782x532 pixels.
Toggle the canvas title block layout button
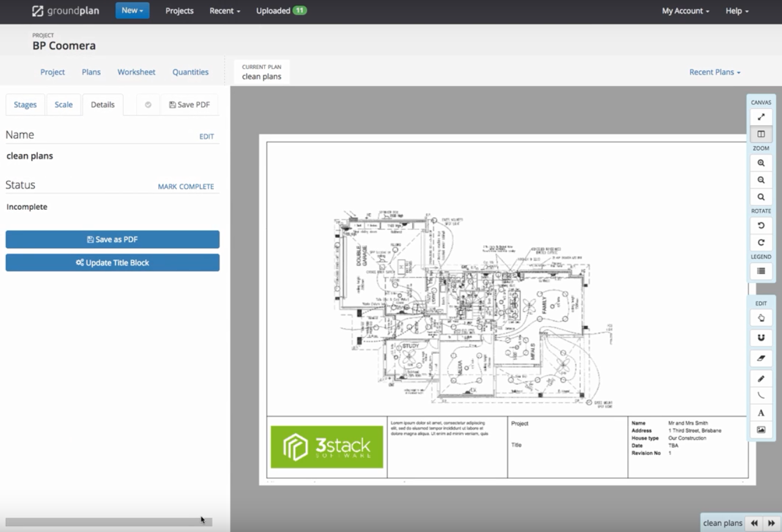(x=761, y=134)
